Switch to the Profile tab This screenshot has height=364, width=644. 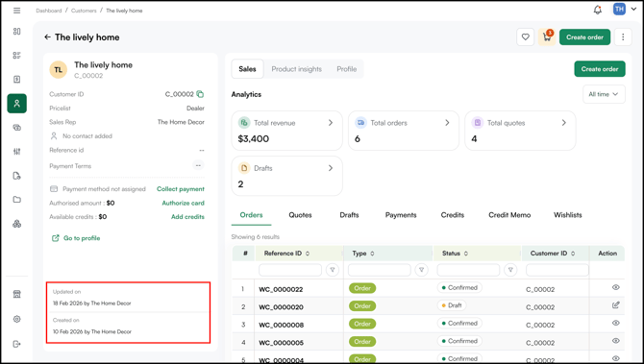pos(347,69)
